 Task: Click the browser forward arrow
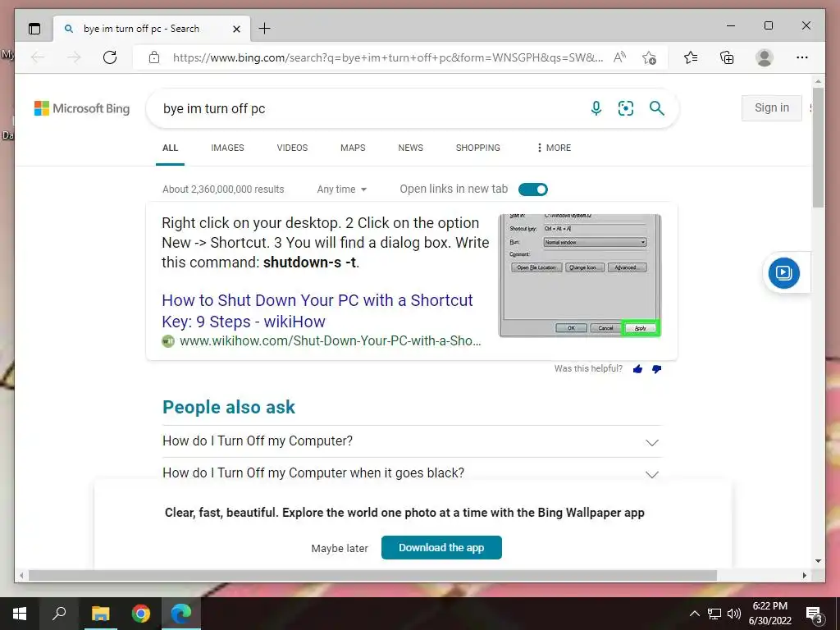click(74, 57)
